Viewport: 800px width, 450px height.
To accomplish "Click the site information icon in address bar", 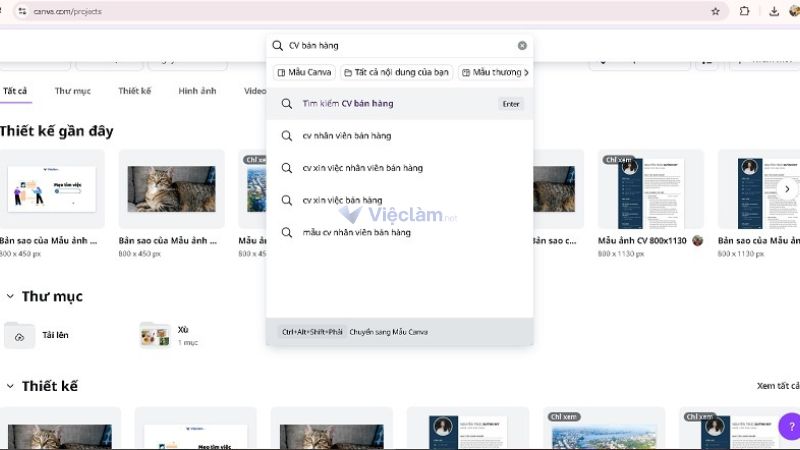I will point(22,11).
